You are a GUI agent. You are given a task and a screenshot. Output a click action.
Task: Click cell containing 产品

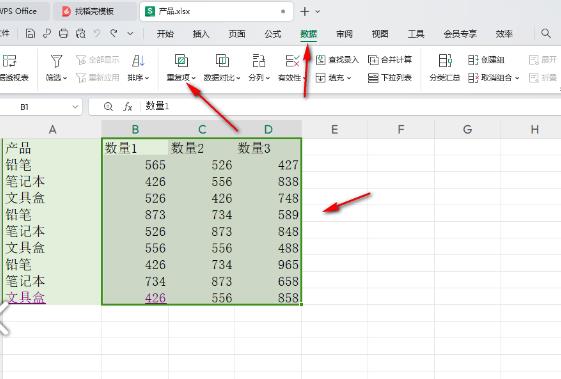(52, 148)
